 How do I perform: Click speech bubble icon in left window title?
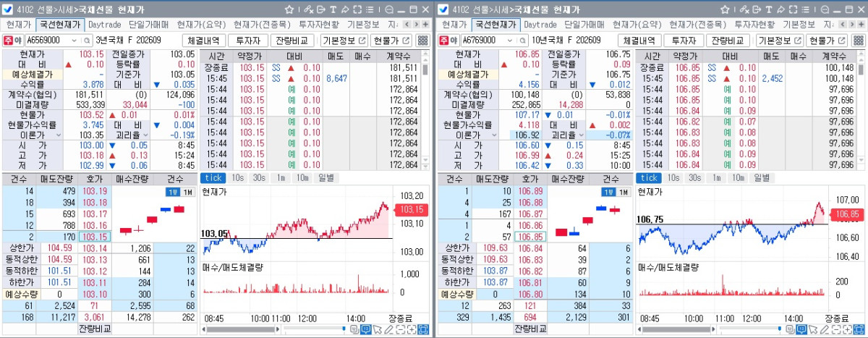tap(389, 9)
